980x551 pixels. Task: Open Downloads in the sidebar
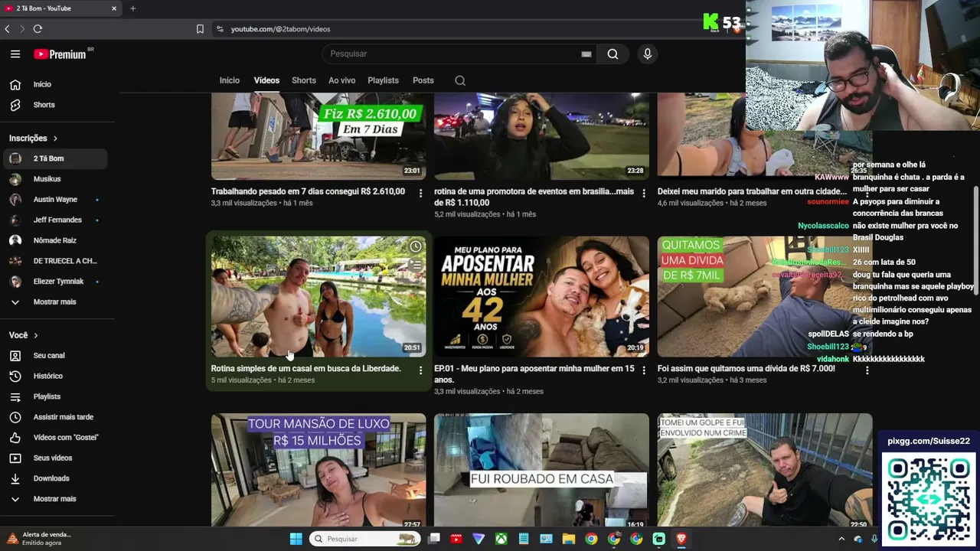(x=54, y=478)
